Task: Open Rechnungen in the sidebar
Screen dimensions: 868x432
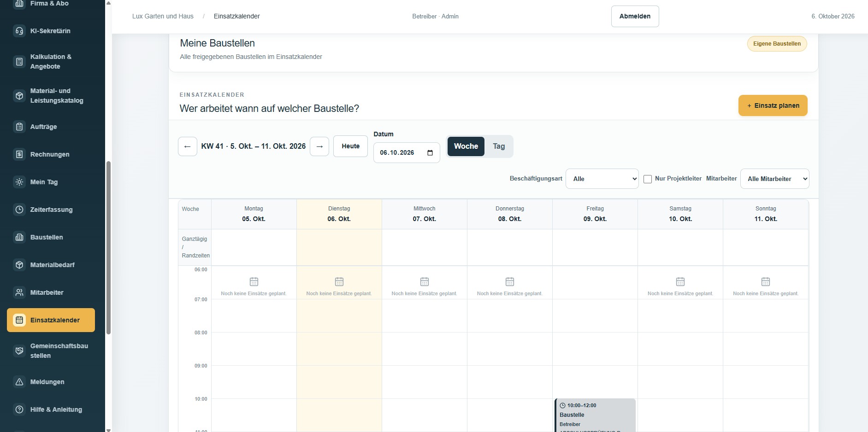Action: (51, 154)
